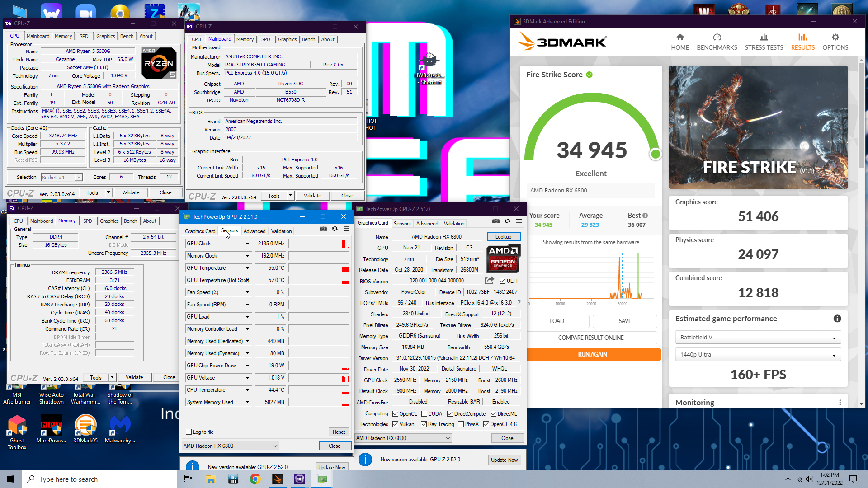The image size is (868, 488).
Task: Toggle the Vulkan checkbox
Action: point(395,424)
